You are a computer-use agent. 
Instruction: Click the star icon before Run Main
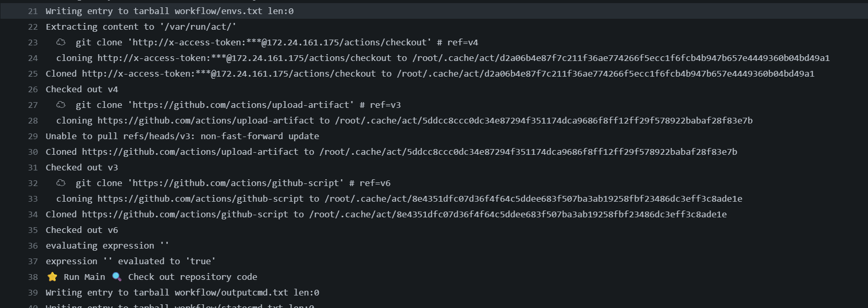point(52,277)
